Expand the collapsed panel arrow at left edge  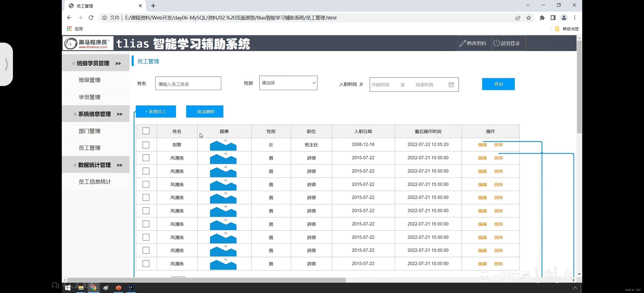click(x=7, y=64)
